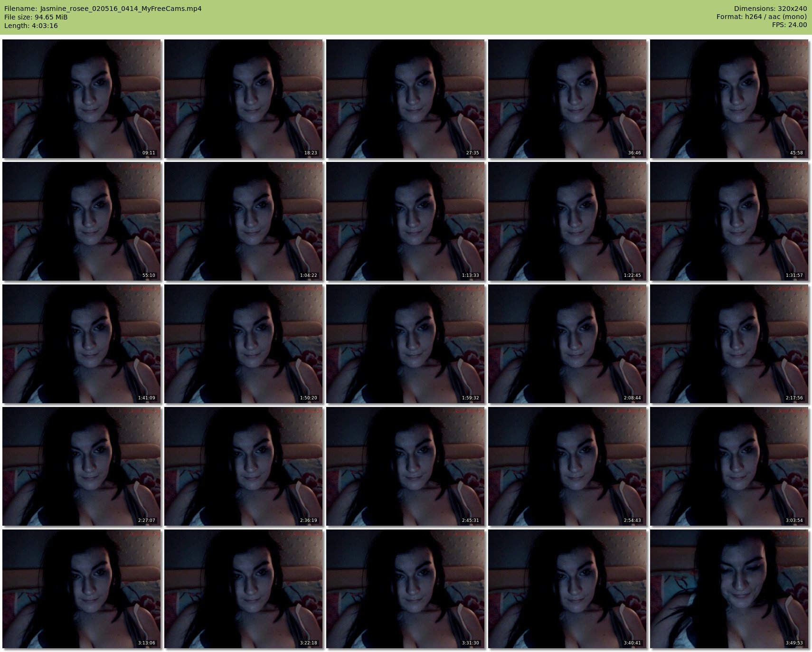This screenshot has height=652, width=812.
Task: Pick the 1:59:32 thumbnail
Action: pyautogui.click(x=406, y=344)
